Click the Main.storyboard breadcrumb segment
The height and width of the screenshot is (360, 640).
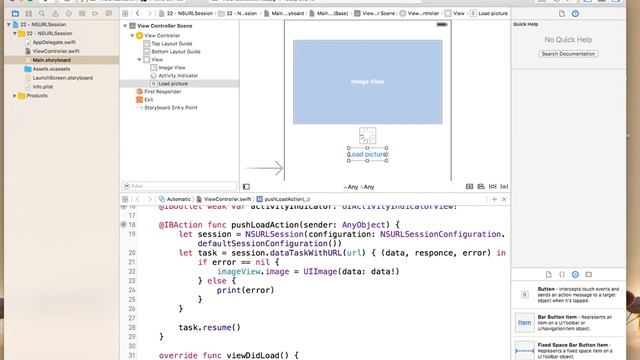[x=284, y=13]
